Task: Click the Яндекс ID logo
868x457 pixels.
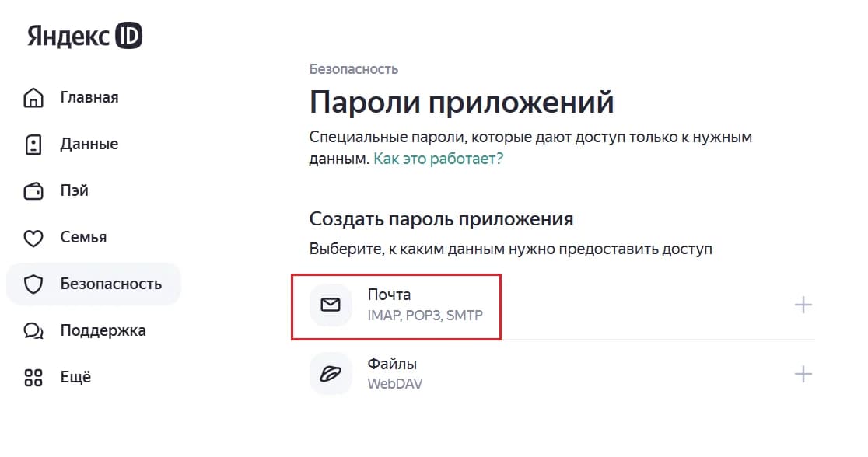Action: [x=85, y=36]
